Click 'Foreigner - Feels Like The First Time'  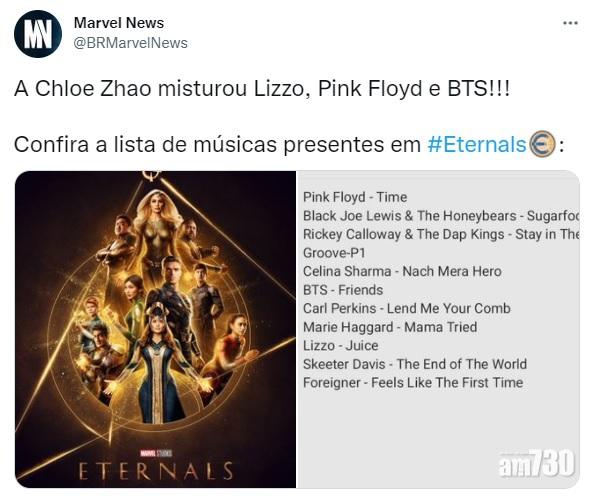click(x=413, y=382)
